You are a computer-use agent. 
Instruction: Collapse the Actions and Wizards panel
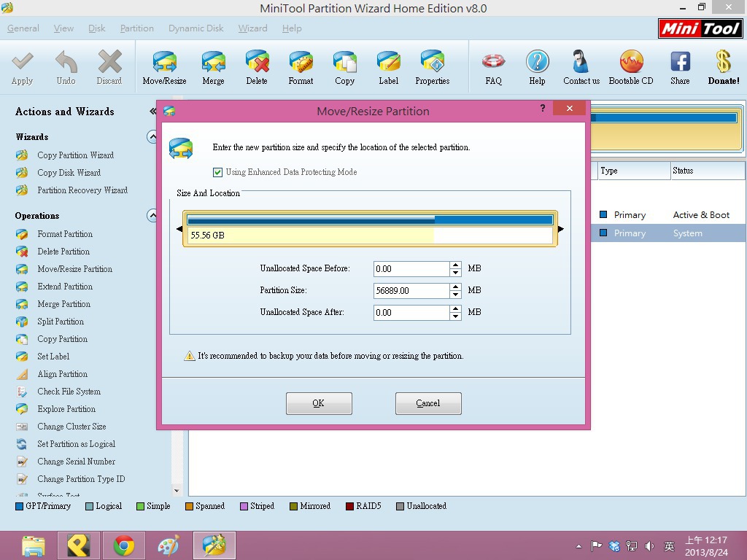pyautogui.click(x=152, y=112)
